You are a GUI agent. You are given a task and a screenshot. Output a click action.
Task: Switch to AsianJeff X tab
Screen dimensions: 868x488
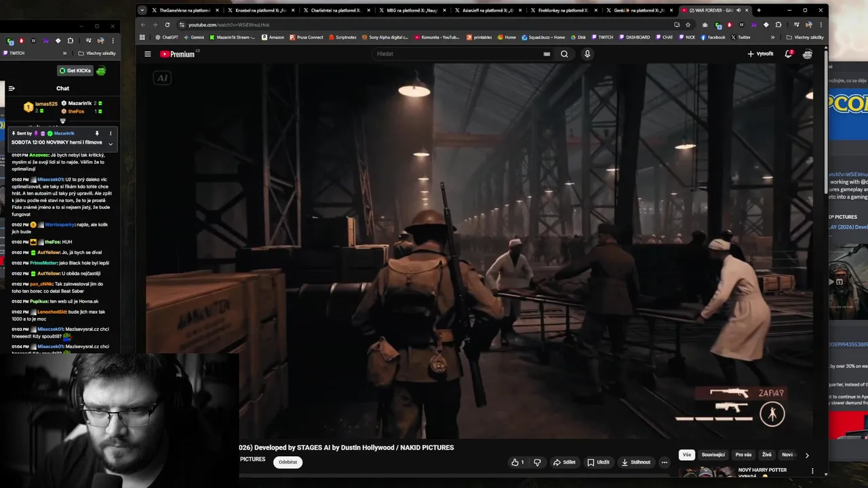coord(488,10)
